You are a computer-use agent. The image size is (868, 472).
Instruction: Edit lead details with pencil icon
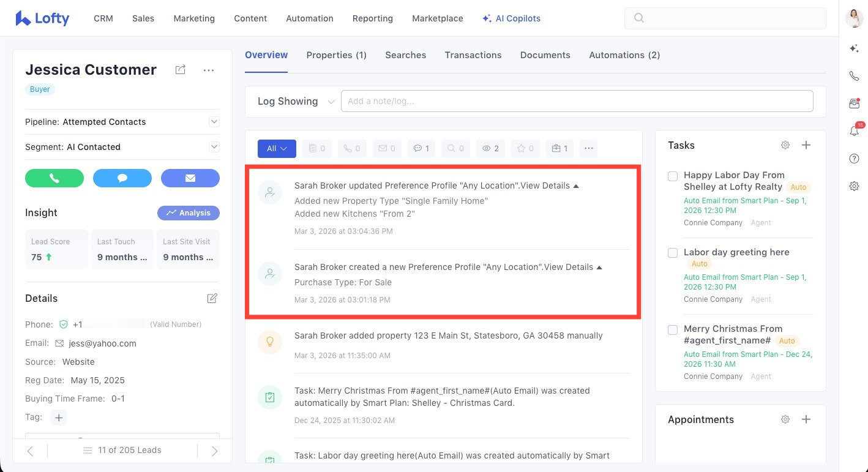(x=212, y=298)
